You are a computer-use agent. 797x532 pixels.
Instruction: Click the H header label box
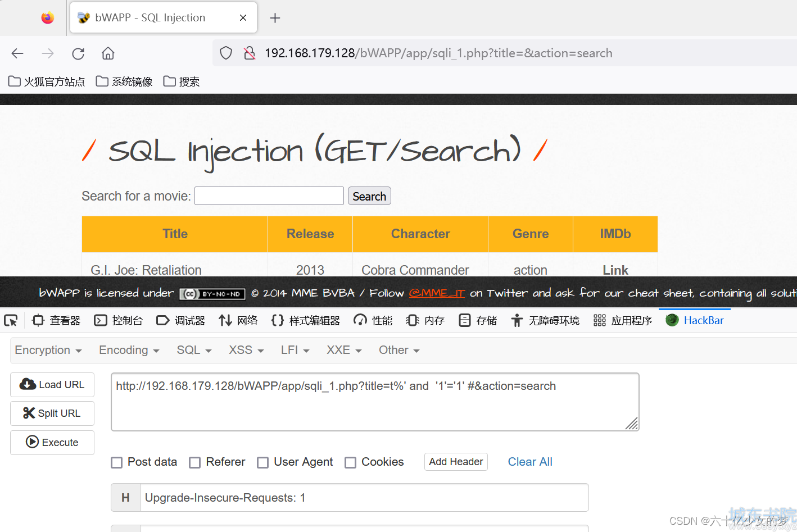pyautogui.click(x=125, y=498)
